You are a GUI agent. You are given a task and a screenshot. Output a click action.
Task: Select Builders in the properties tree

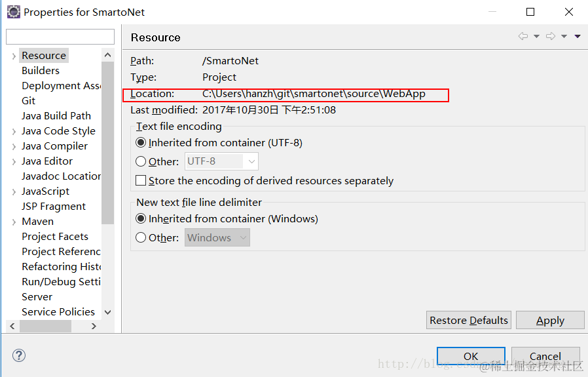pos(41,71)
